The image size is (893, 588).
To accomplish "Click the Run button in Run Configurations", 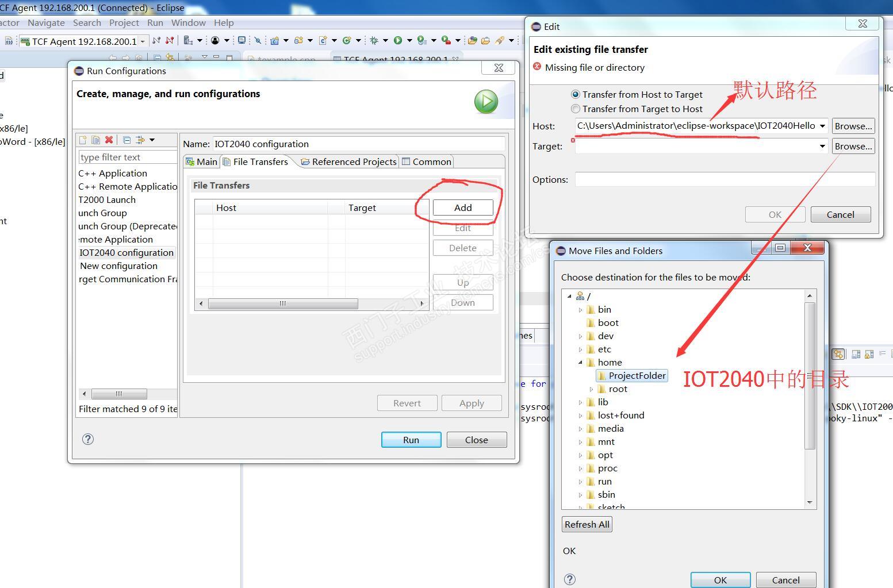I will [411, 440].
